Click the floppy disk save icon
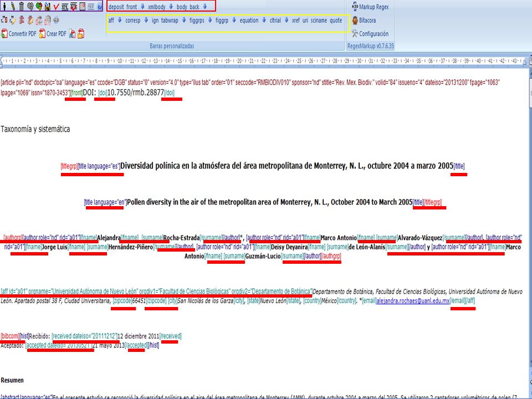532x399 pixels. pyautogui.click(x=48, y=6)
